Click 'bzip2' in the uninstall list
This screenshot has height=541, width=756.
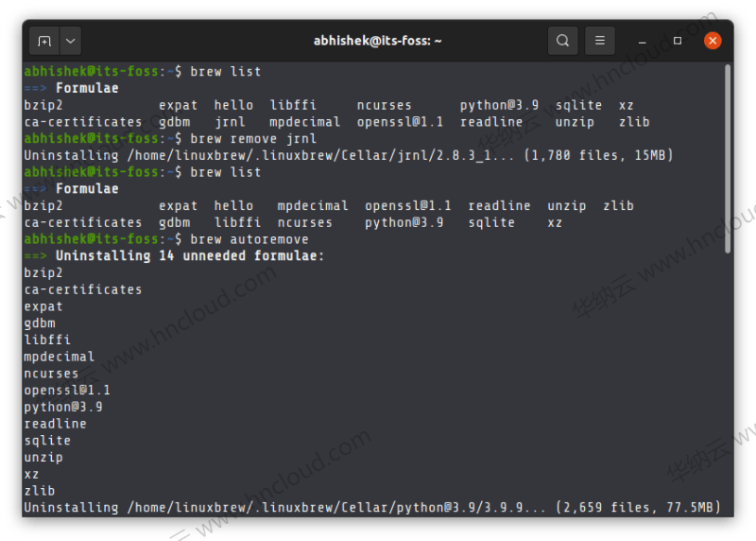tap(43, 273)
